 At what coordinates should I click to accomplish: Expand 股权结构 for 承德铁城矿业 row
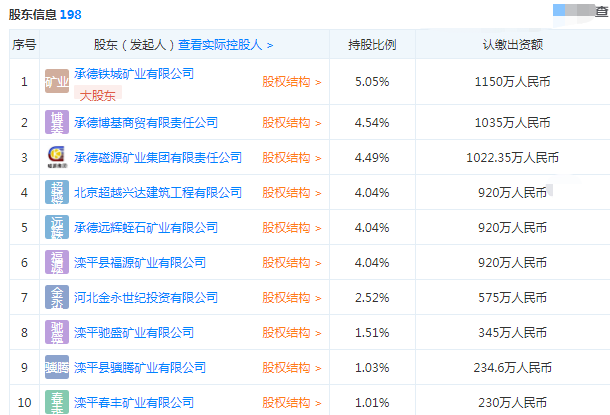[292, 82]
